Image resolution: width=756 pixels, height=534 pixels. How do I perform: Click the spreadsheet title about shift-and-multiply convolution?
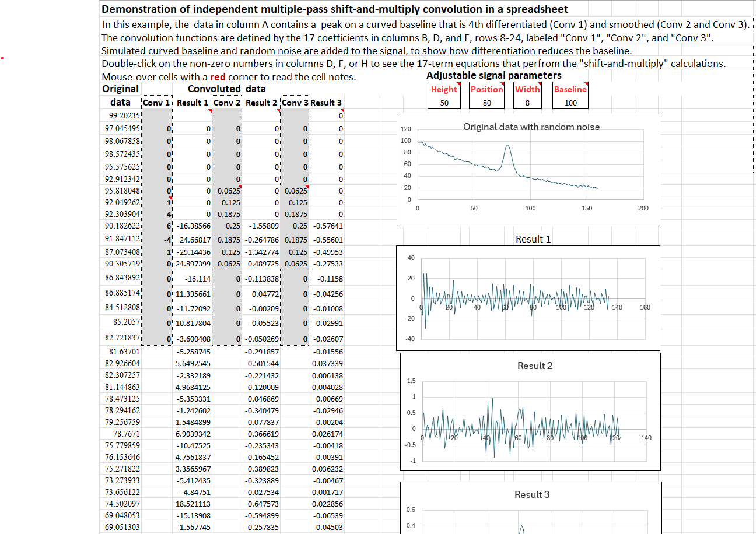tap(335, 9)
